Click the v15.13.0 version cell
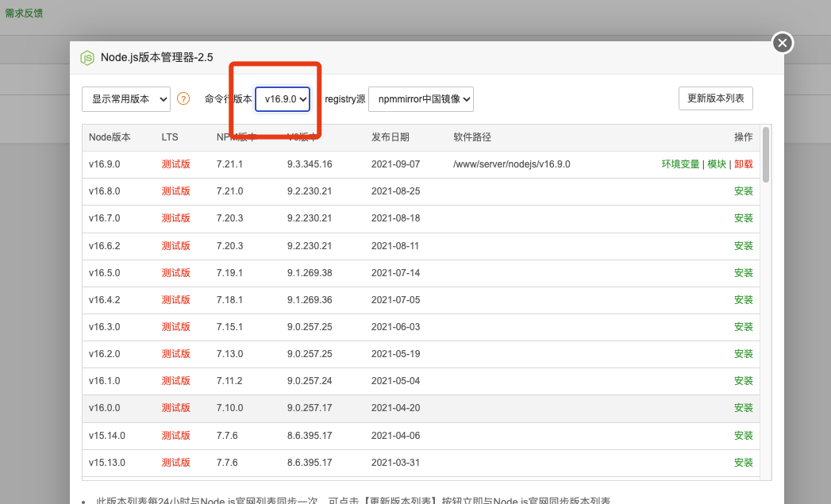831x504 pixels. [x=107, y=463]
